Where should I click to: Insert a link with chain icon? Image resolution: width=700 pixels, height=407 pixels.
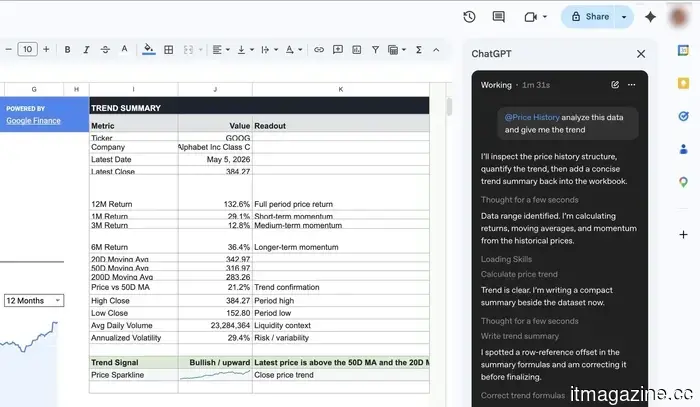tap(319, 50)
